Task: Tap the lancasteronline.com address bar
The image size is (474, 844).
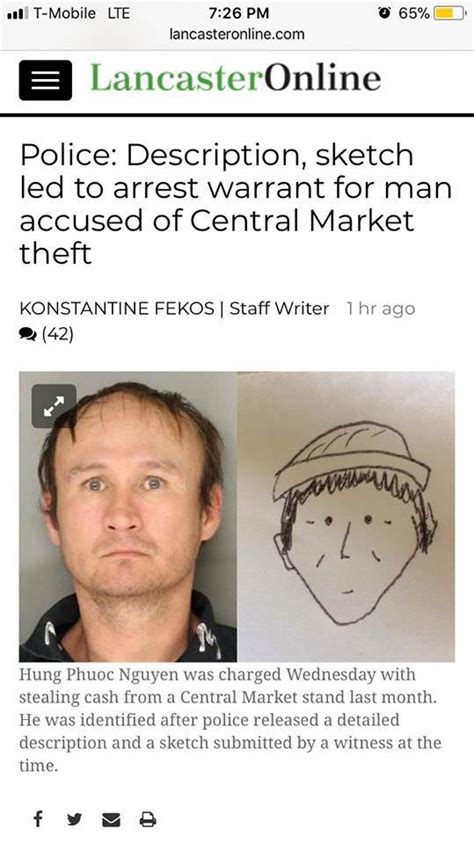Action: (237, 34)
